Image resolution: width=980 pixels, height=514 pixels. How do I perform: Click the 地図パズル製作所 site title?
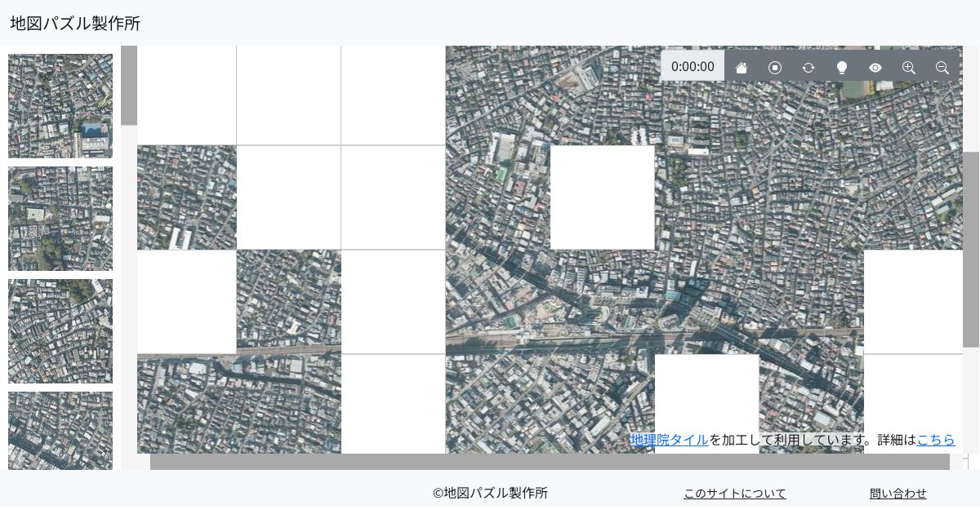75,24
